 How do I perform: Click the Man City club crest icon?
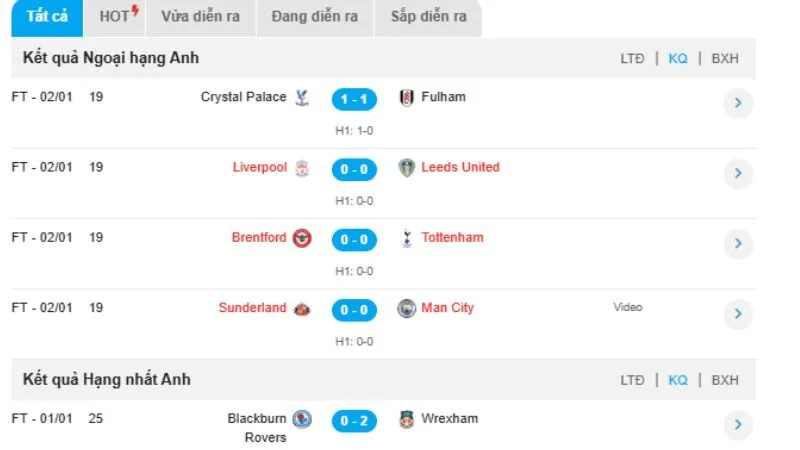click(406, 309)
